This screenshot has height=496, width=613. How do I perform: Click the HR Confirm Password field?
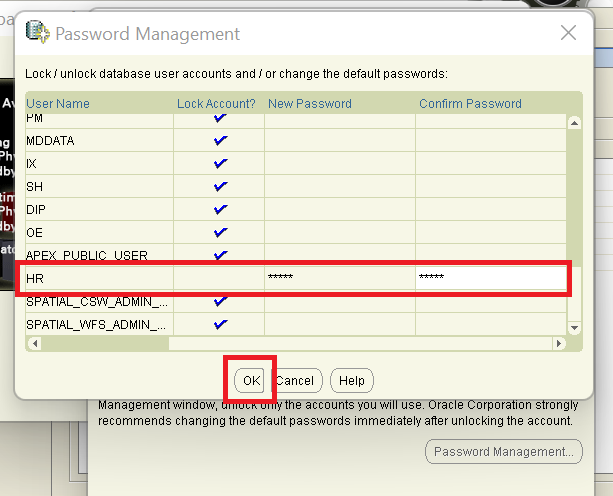[491, 279]
